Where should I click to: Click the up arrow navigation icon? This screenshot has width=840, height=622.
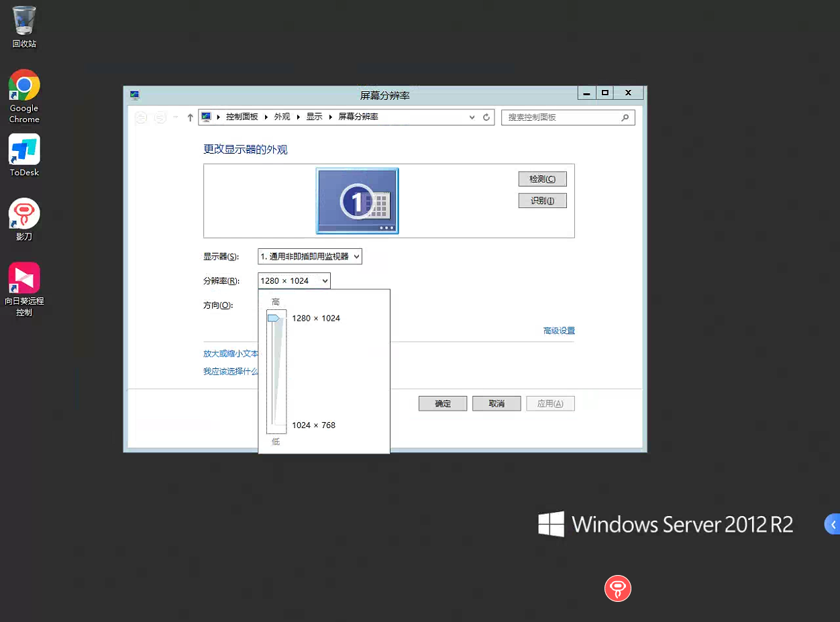pos(190,117)
